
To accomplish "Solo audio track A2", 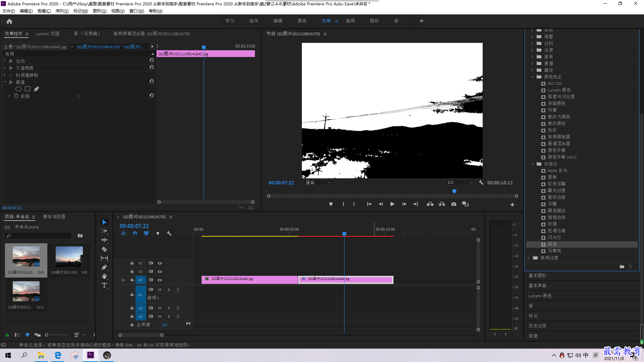I will coord(169,308).
